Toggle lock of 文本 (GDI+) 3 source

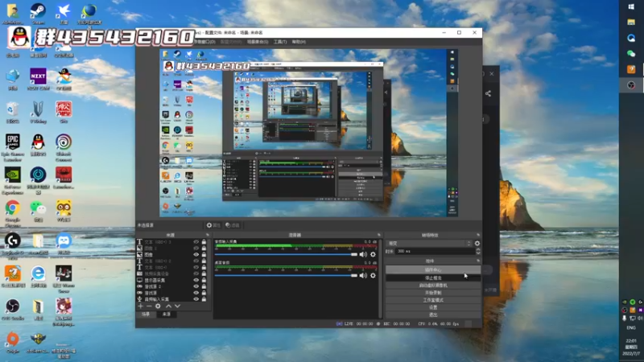[x=204, y=242]
